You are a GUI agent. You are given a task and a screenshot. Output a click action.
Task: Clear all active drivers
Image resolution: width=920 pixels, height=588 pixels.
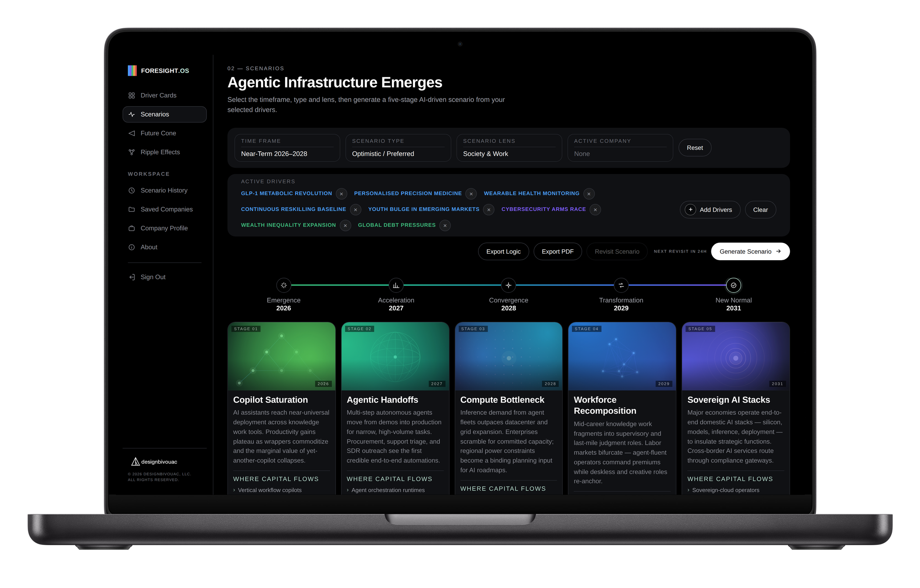click(x=760, y=210)
